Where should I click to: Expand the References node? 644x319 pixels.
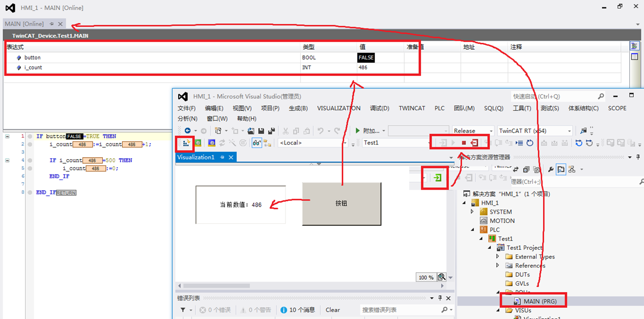(x=498, y=266)
